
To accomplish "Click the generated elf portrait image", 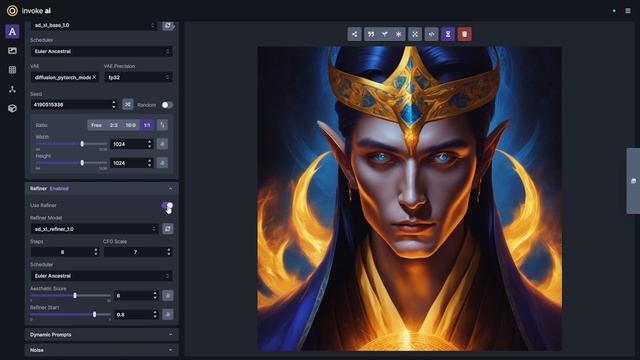I will click(x=409, y=198).
